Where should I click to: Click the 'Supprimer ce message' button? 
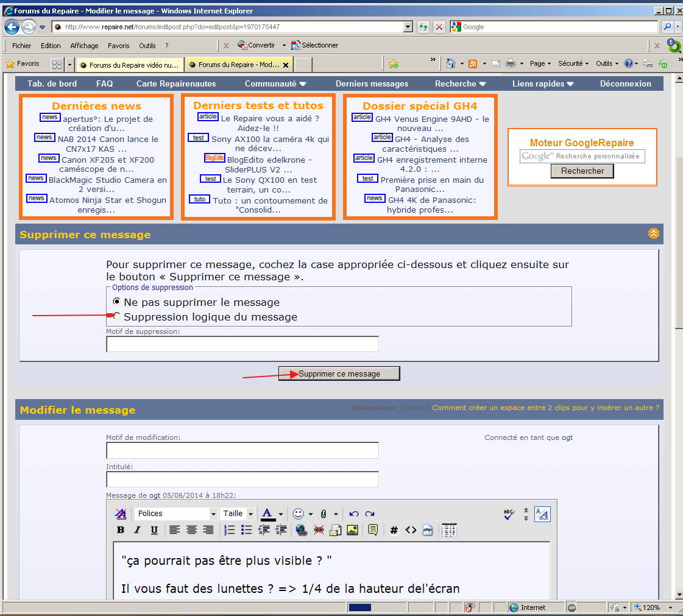click(x=339, y=373)
